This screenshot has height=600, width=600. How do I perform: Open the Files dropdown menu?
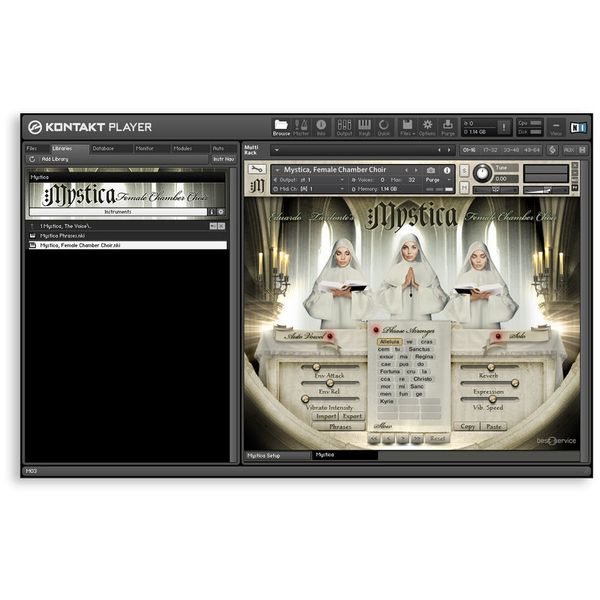407,126
